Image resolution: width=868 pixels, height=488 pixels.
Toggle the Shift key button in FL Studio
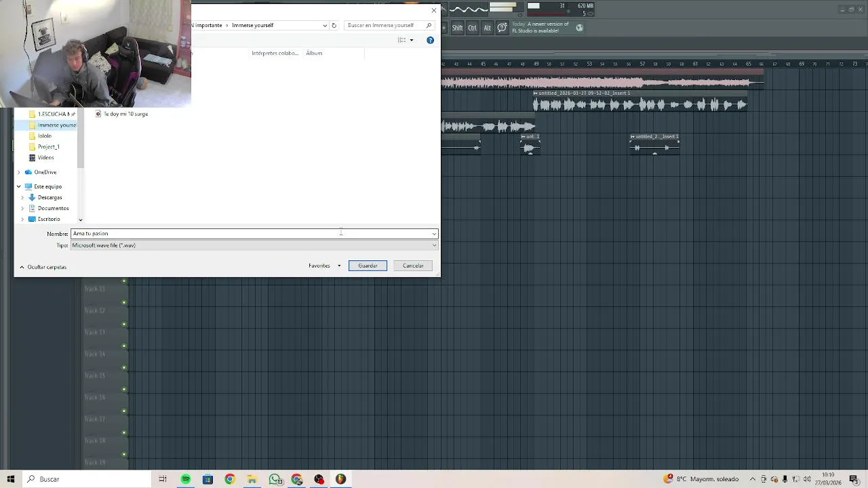457,28
